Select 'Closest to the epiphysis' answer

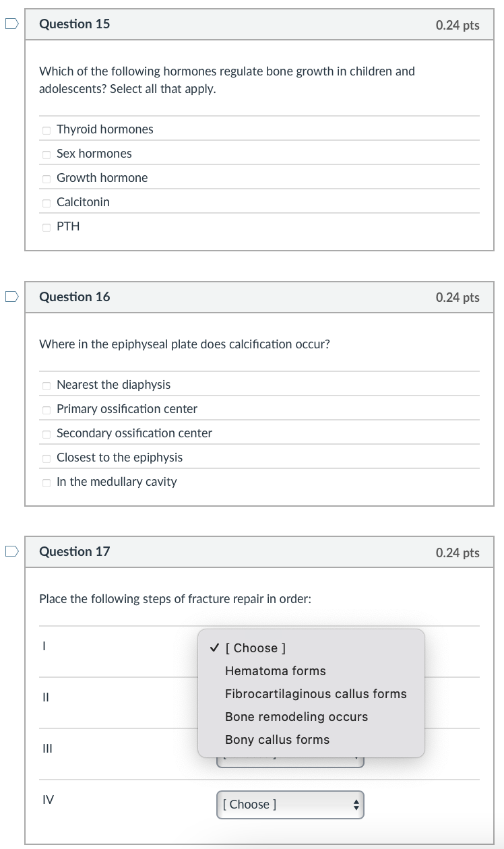[x=46, y=458]
